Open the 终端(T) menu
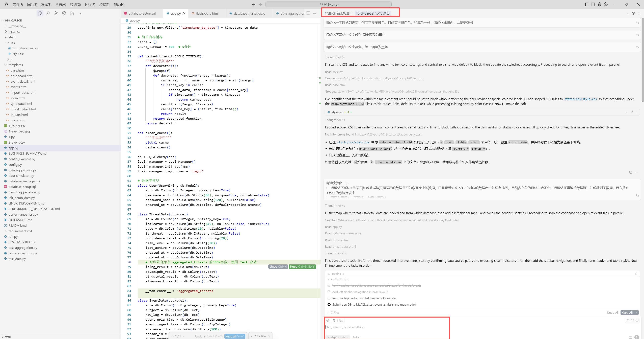The width and height of the screenshot is (644, 339). coord(104,5)
